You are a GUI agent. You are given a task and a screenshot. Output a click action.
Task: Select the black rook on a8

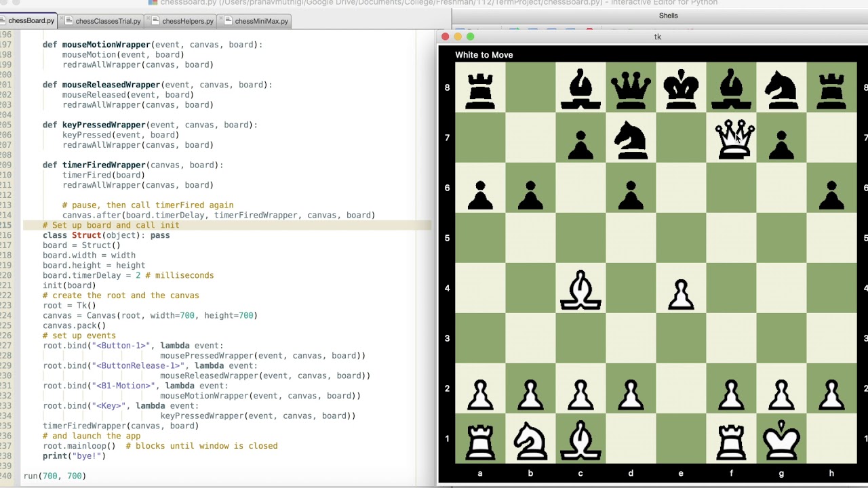pyautogui.click(x=480, y=91)
